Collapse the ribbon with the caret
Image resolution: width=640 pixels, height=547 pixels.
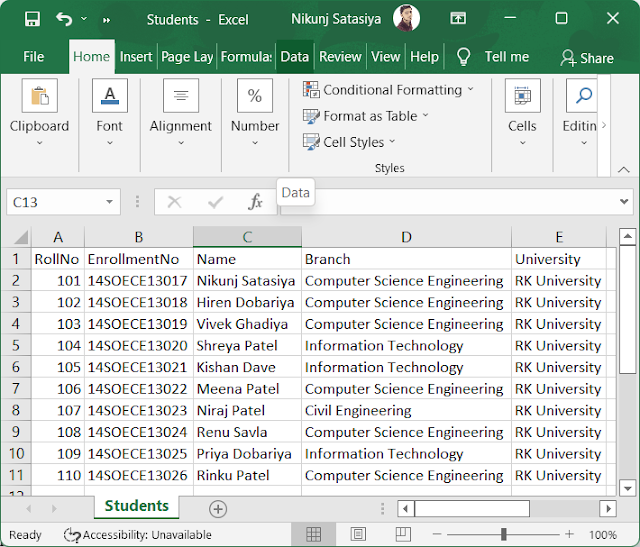[x=624, y=169]
